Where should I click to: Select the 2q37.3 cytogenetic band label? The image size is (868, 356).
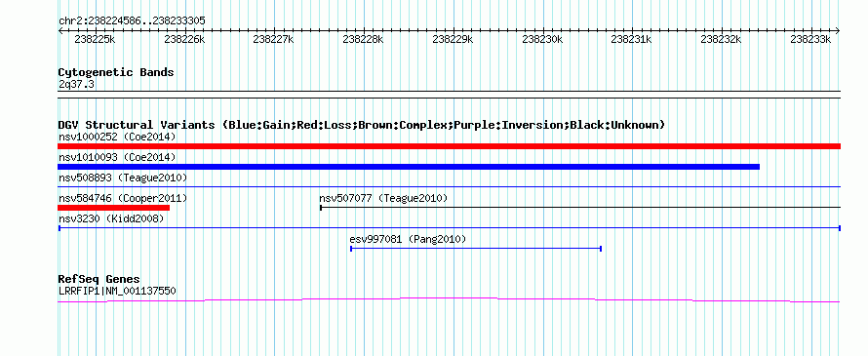(x=76, y=84)
